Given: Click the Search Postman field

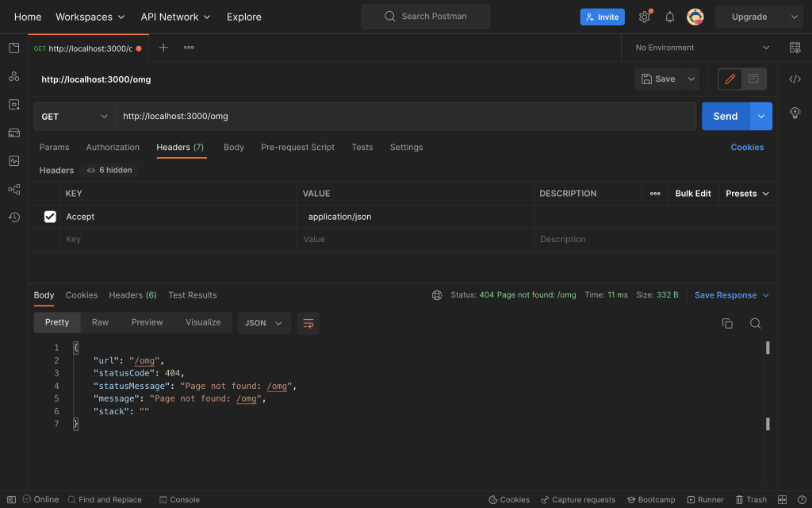Looking at the screenshot, I should (x=426, y=17).
